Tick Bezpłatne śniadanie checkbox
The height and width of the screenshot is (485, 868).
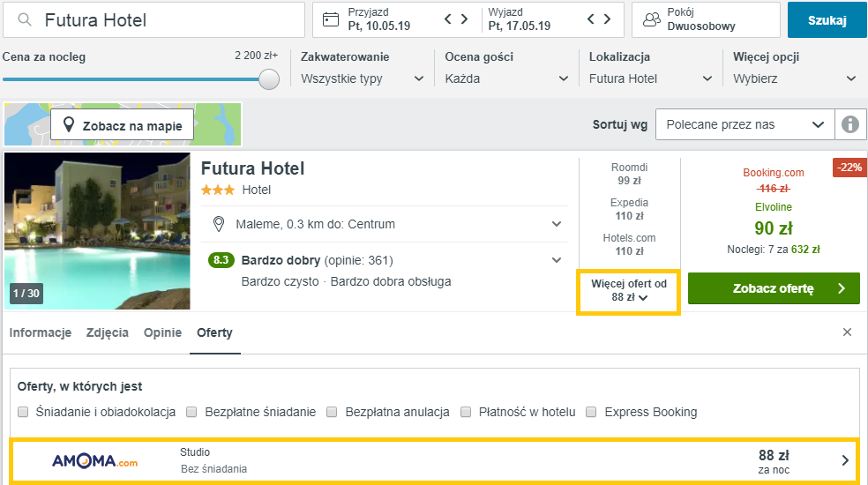click(x=191, y=412)
